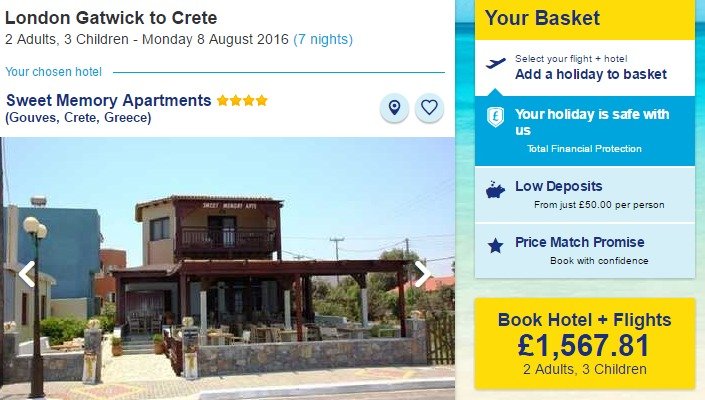
Task: Click Price Match Promise heading
Action: pyautogui.click(x=580, y=242)
